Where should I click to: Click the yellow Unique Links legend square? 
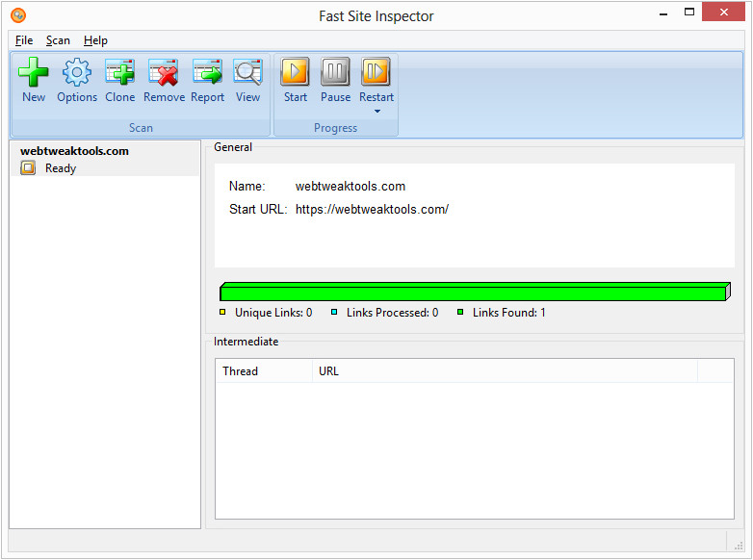click(222, 312)
